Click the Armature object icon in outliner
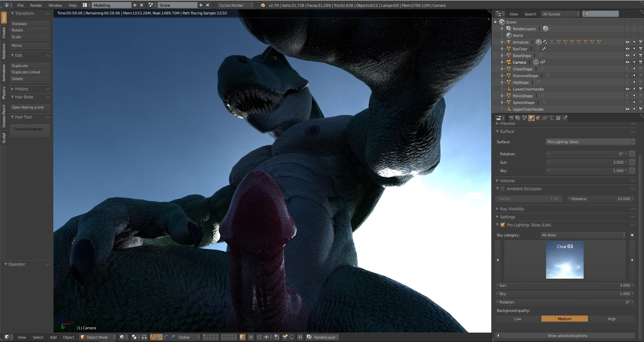The image size is (644, 342). click(508, 42)
